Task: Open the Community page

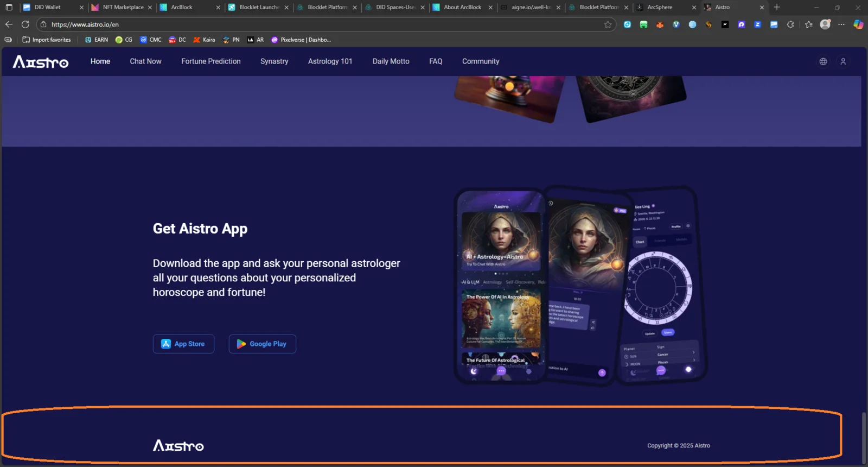Action: coord(481,61)
